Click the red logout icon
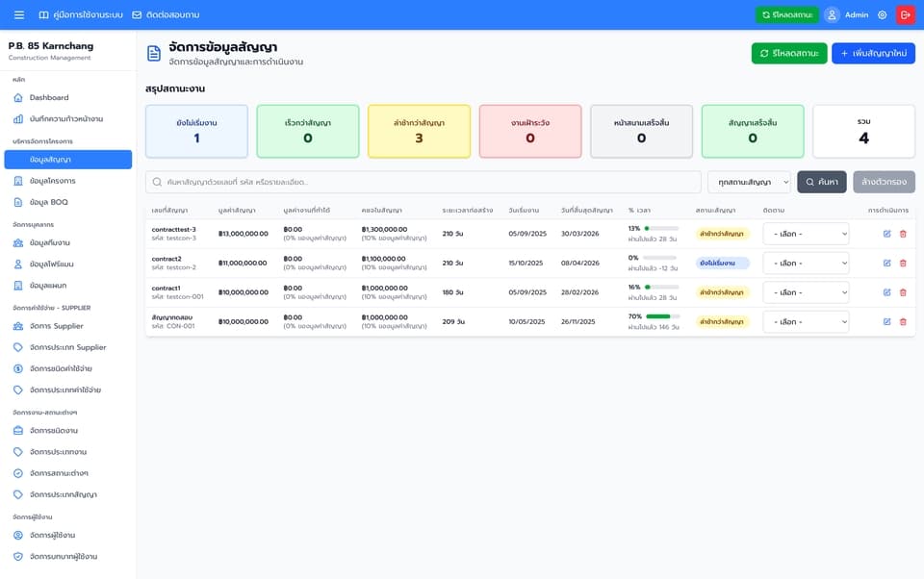The width and height of the screenshot is (924, 579). pyautogui.click(x=906, y=14)
